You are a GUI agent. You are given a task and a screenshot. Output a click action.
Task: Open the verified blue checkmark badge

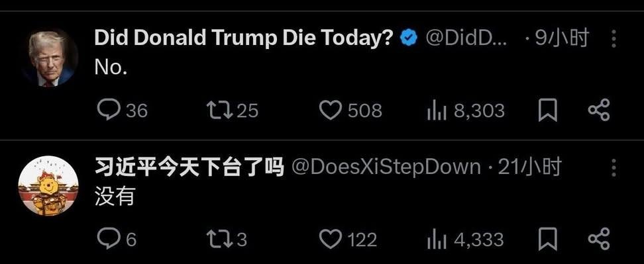point(409,38)
